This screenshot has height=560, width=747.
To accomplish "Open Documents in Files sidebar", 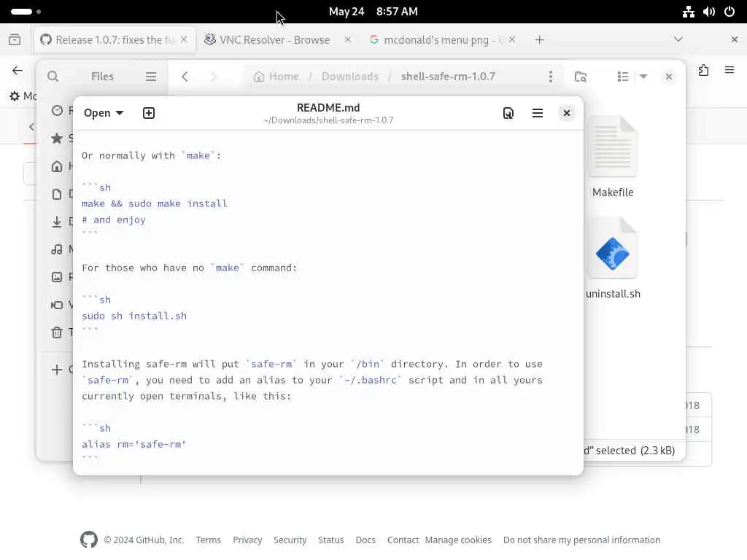I will point(57,194).
